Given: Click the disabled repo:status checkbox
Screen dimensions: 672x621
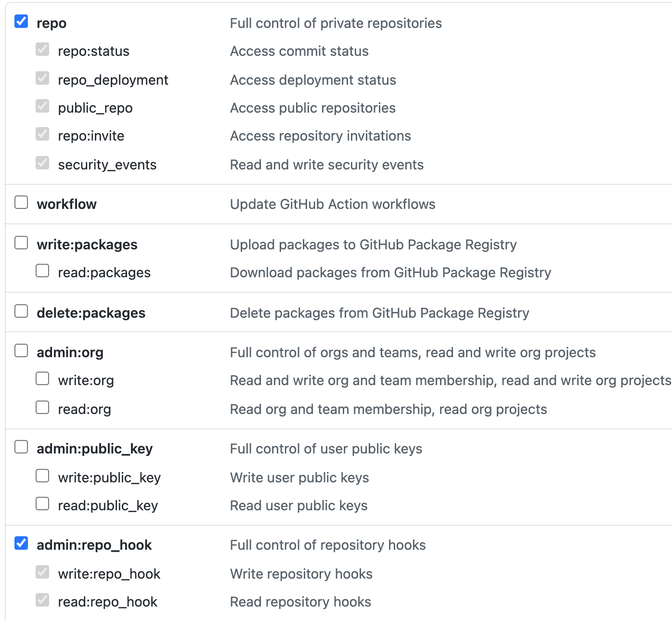Looking at the screenshot, I should [x=42, y=50].
